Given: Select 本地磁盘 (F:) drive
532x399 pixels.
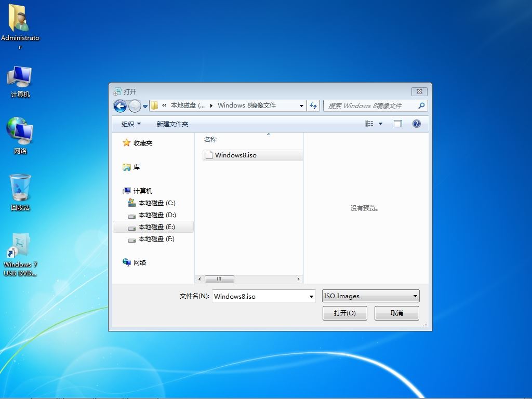Looking at the screenshot, I should click(x=151, y=239).
